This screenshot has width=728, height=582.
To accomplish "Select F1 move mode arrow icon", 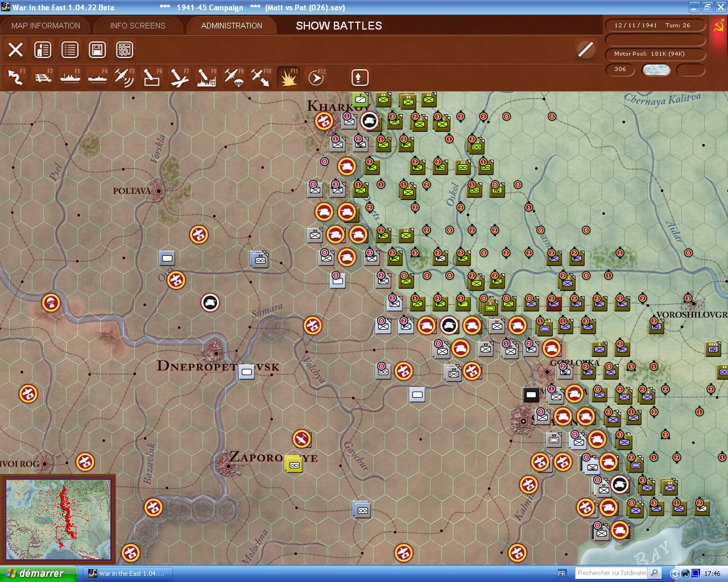I will 16,77.
